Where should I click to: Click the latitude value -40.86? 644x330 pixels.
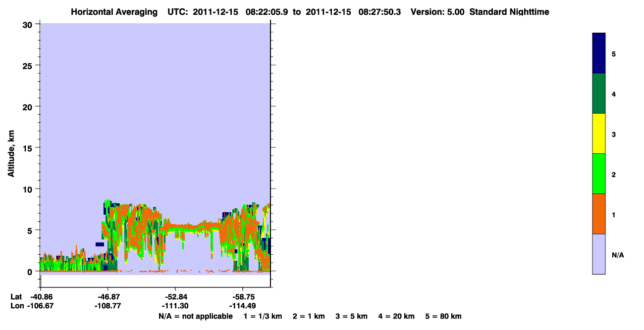point(41,297)
